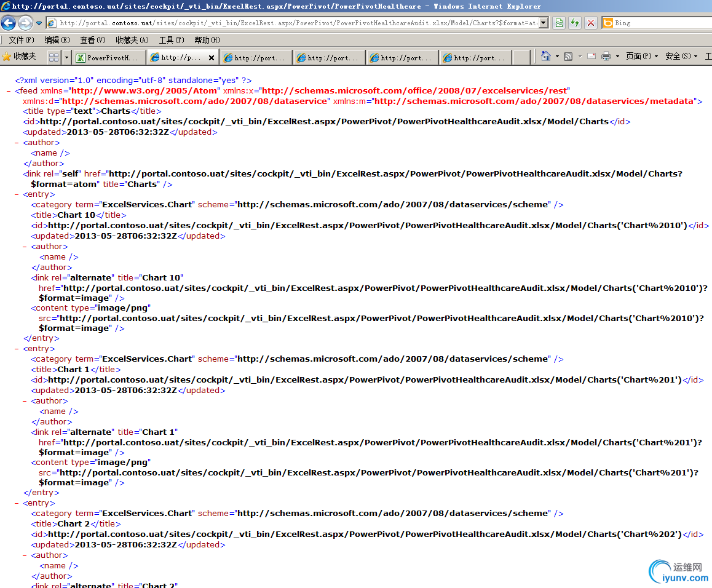Switch to the PowerPivotH... tab
712x588 pixels.
[110, 58]
